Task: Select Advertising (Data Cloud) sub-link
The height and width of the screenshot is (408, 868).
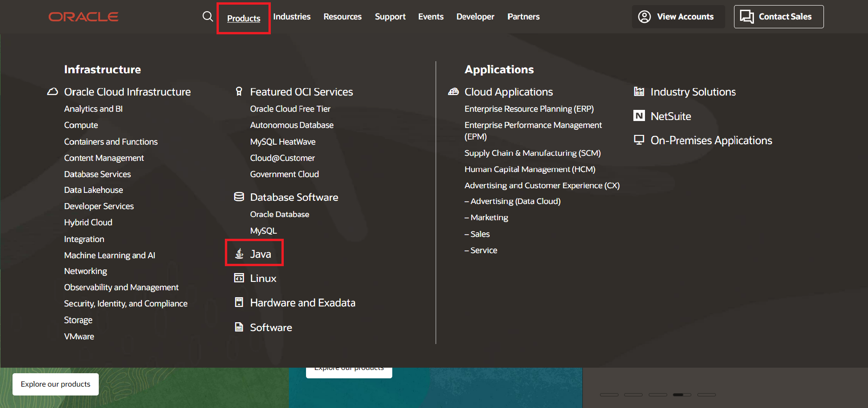Action: point(512,201)
